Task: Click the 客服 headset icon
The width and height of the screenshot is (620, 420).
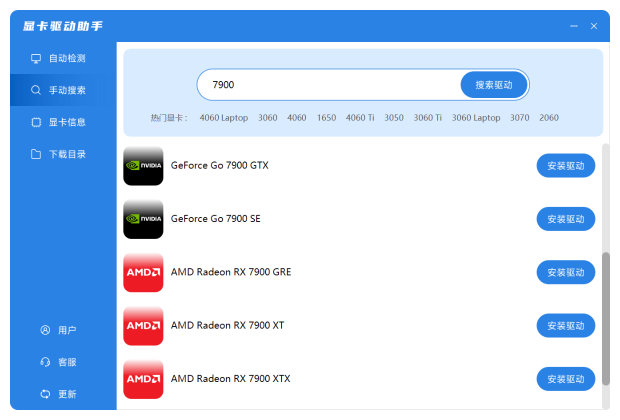Action: point(45,362)
